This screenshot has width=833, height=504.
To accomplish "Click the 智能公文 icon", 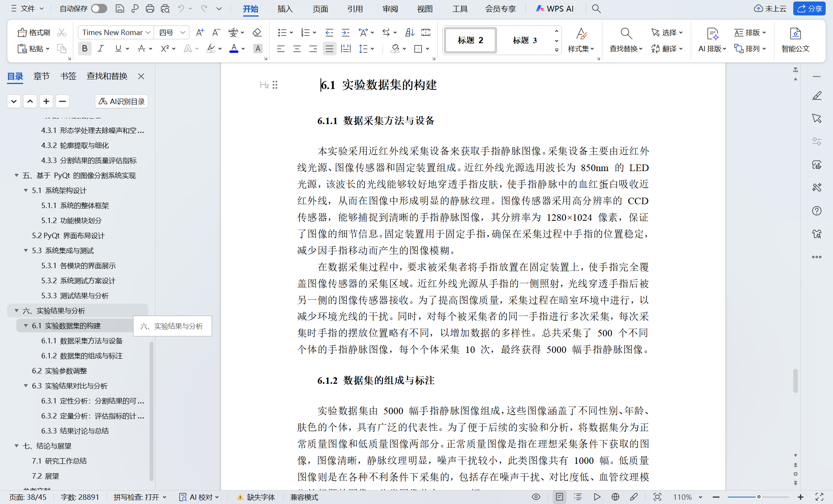I will pos(795,40).
